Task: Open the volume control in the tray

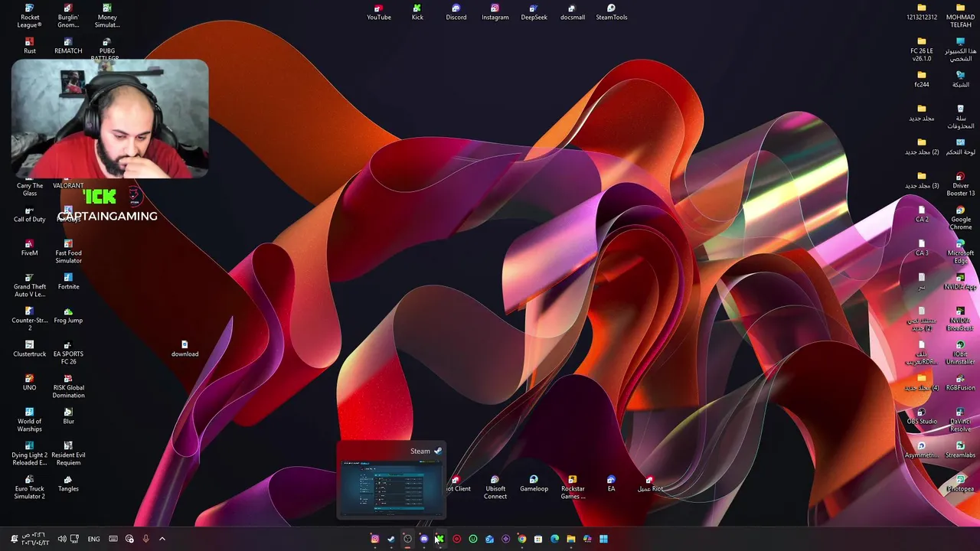Action: pos(62,539)
